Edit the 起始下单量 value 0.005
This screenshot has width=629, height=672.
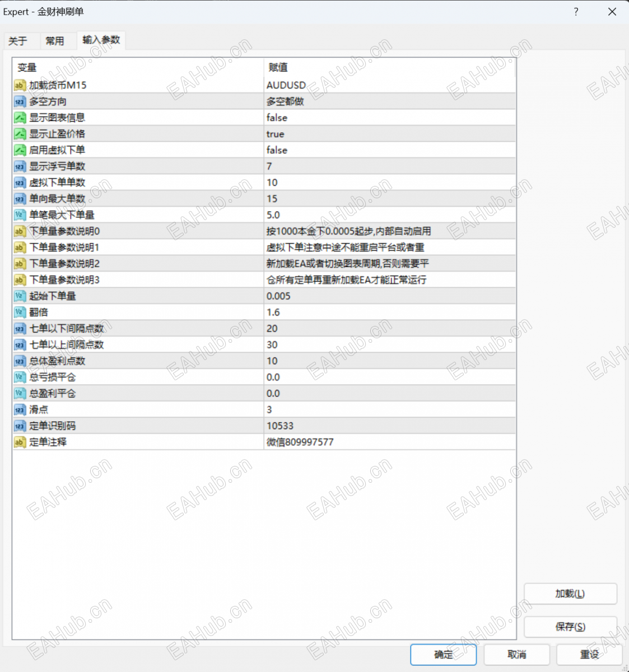click(389, 296)
